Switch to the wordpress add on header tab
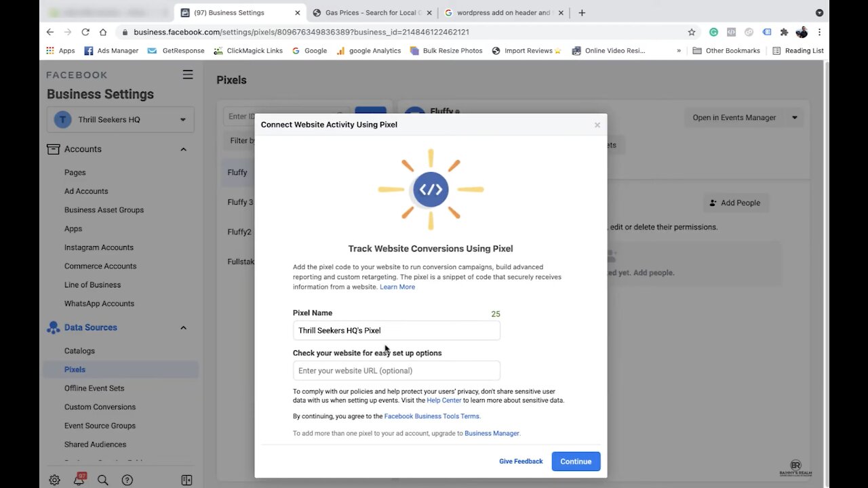868x488 pixels. coord(504,12)
